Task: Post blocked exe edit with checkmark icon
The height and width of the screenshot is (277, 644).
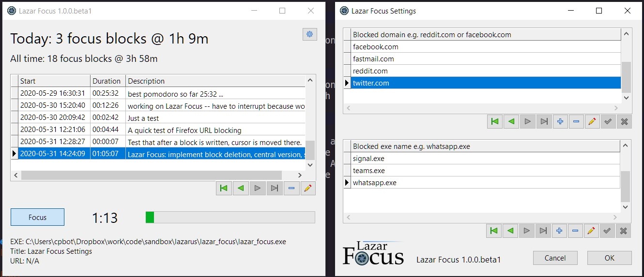Action: point(607,231)
